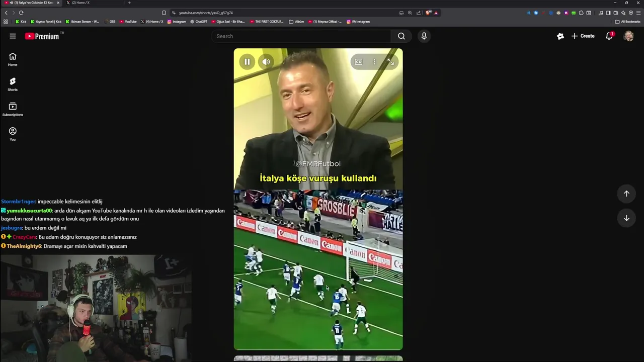Open the ChatGPT bookmark

[x=199, y=22]
